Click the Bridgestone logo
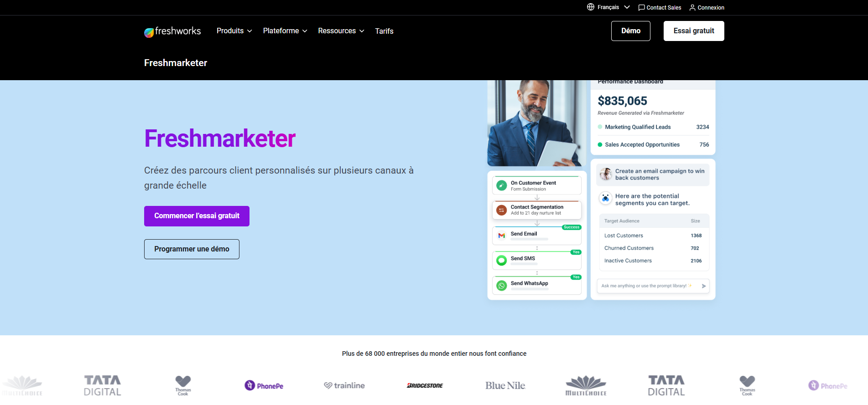The width and height of the screenshot is (868, 405). 425,385
